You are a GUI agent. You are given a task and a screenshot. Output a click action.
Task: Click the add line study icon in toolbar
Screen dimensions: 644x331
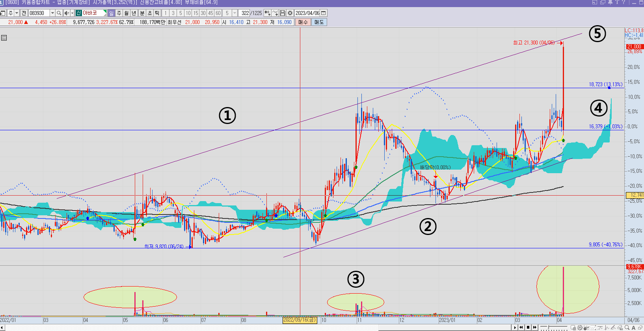[275, 13]
